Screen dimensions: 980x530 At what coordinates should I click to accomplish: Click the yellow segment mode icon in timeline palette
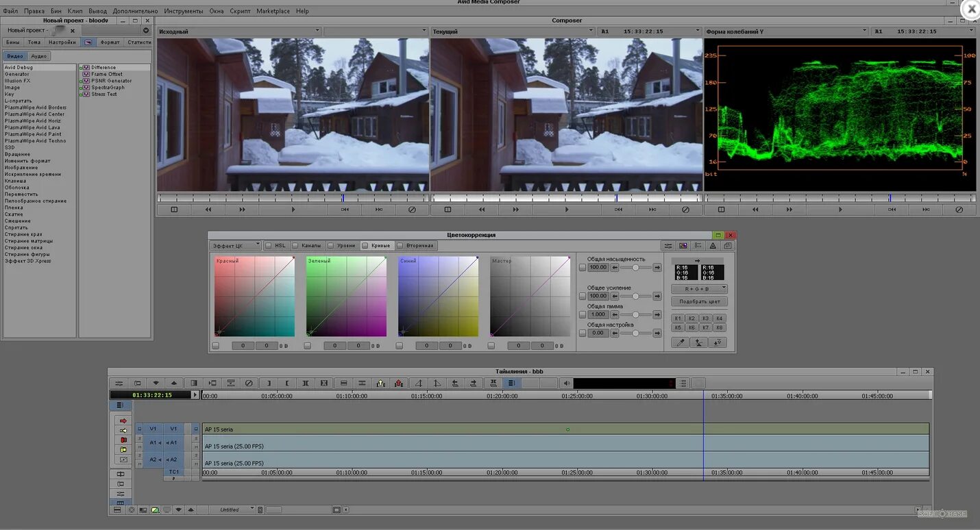(123, 450)
